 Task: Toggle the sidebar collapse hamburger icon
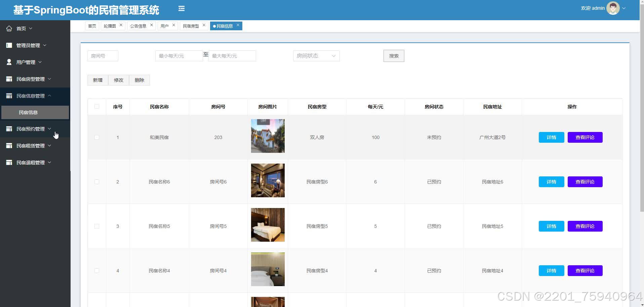pos(182,9)
